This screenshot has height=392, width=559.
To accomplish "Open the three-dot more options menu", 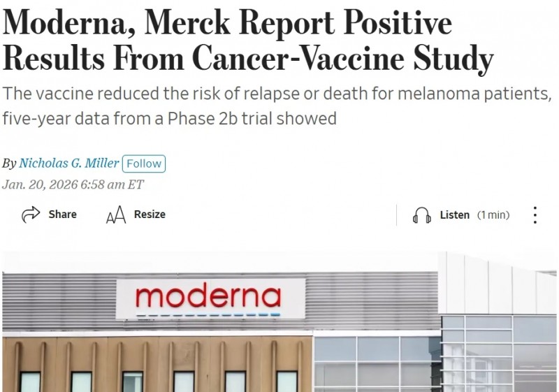I will click(x=535, y=215).
